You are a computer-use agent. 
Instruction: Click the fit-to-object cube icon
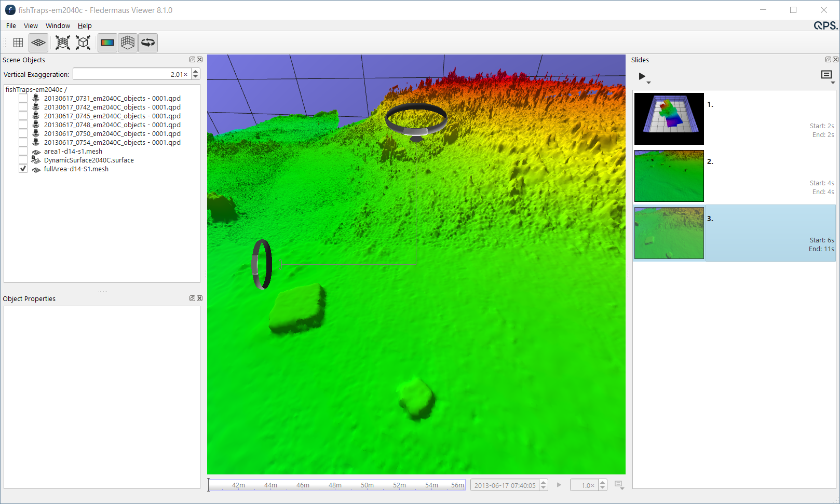click(83, 43)
